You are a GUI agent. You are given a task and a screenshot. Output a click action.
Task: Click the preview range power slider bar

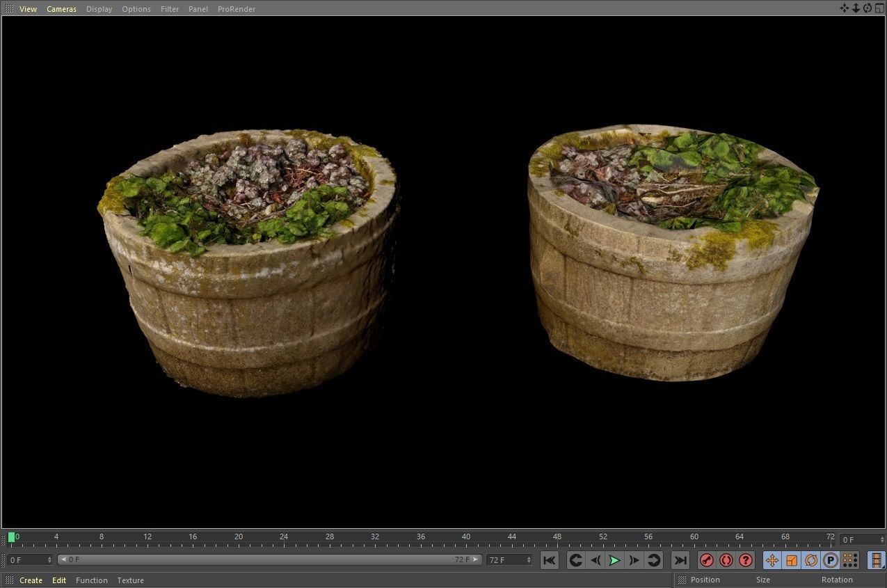point(269,559)
